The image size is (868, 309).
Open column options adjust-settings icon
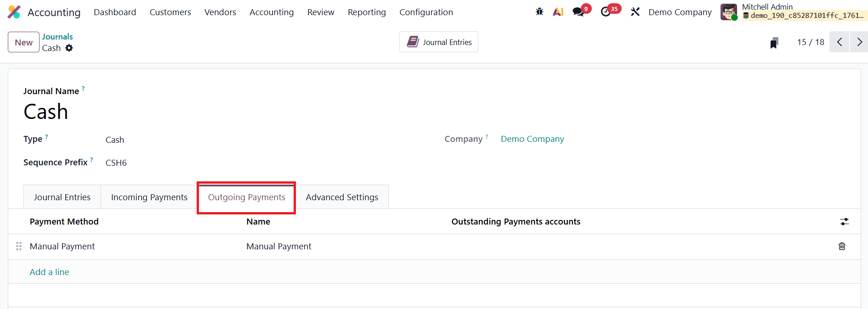tap(845, 222)
